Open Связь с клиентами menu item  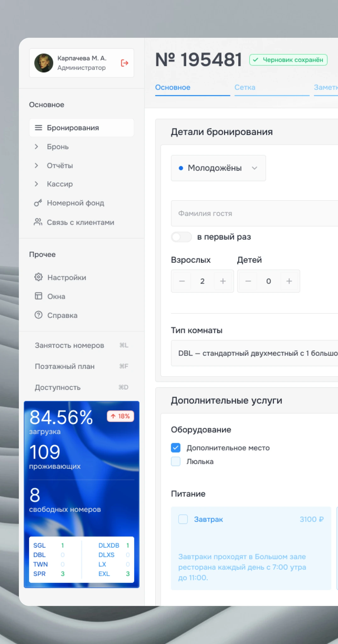click(80, 223)
